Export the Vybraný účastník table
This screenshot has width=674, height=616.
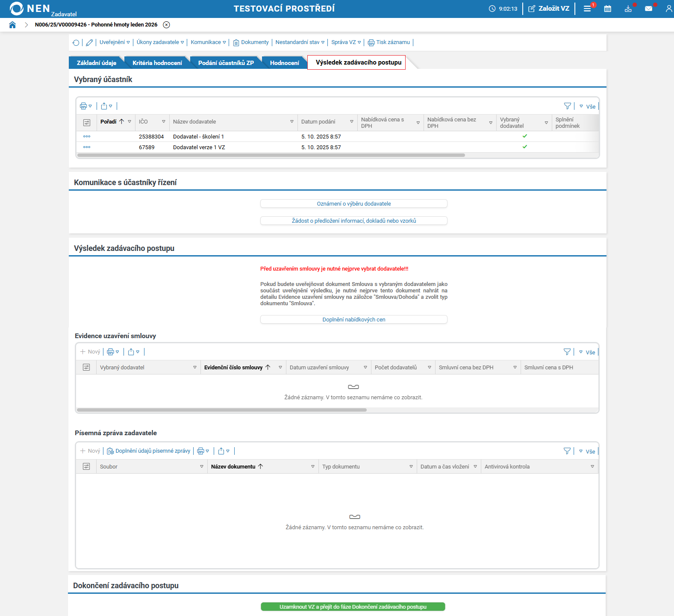coord(106,106)
